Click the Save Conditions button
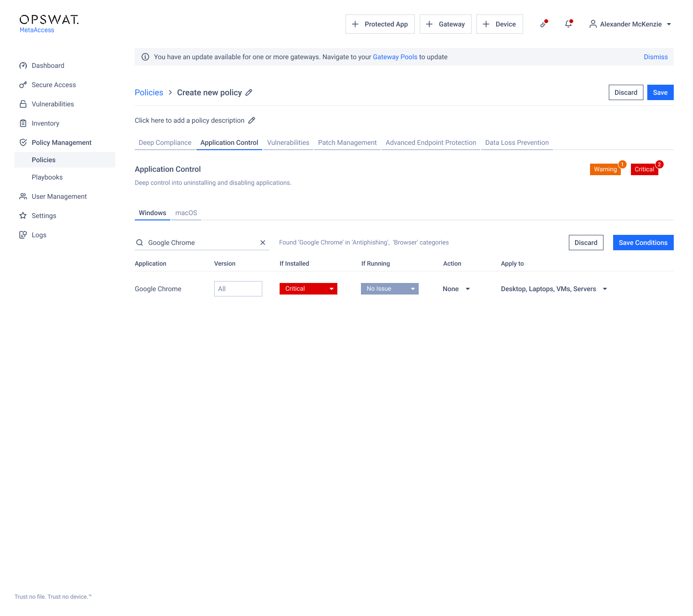The image size is (693, 616). point(643,243)
